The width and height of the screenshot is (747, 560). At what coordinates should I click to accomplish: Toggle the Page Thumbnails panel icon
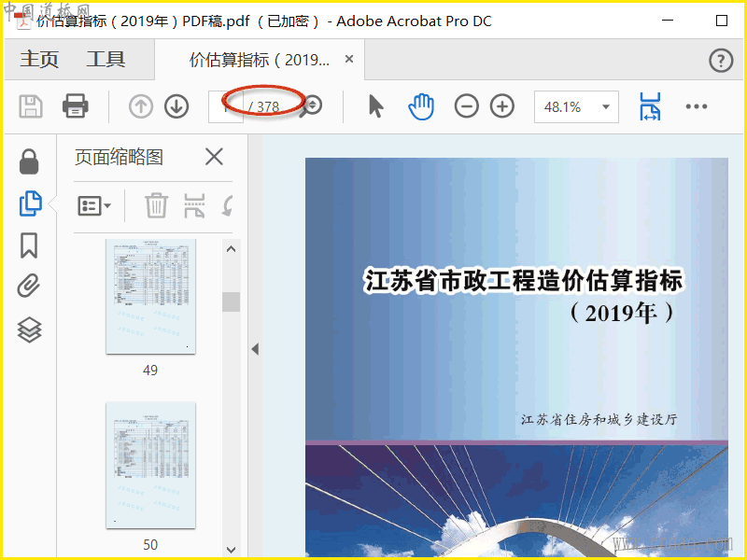click(30, 203)
